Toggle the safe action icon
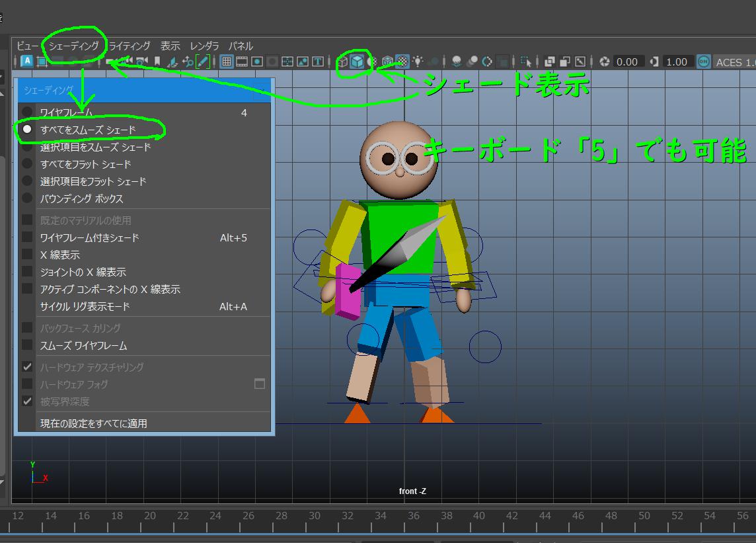This screenshot has width=756, height=543. coord(303,62)
